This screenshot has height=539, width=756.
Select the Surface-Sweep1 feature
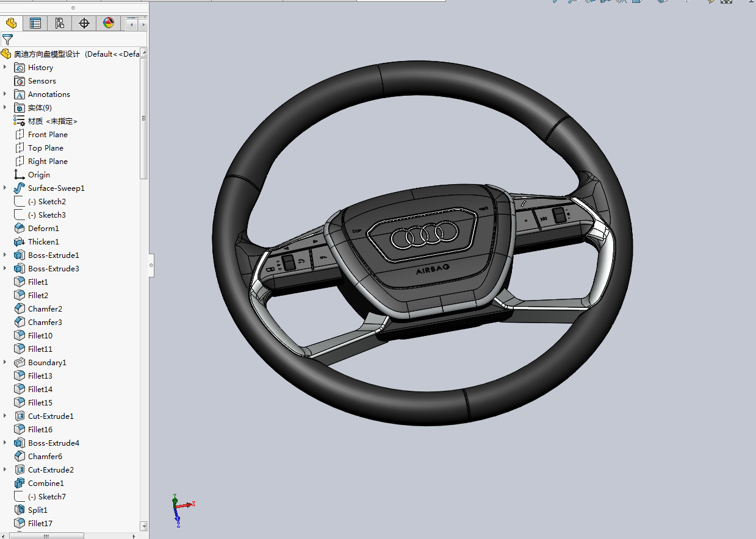tap(56, 188)
